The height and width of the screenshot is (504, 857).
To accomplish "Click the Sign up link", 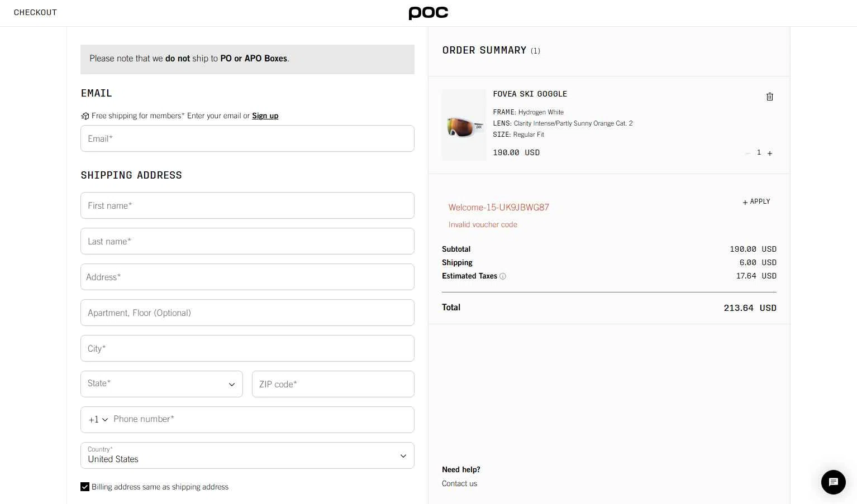I will coord(265,116).
